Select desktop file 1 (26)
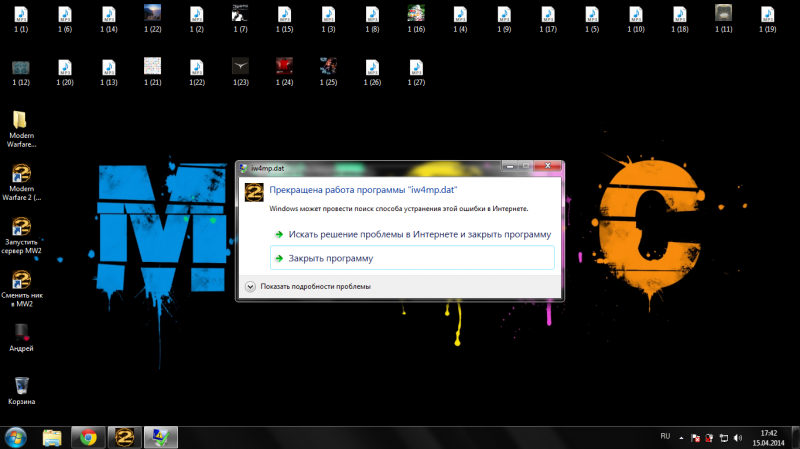Screen dimensions: 800x449 (x=372, y=72)
